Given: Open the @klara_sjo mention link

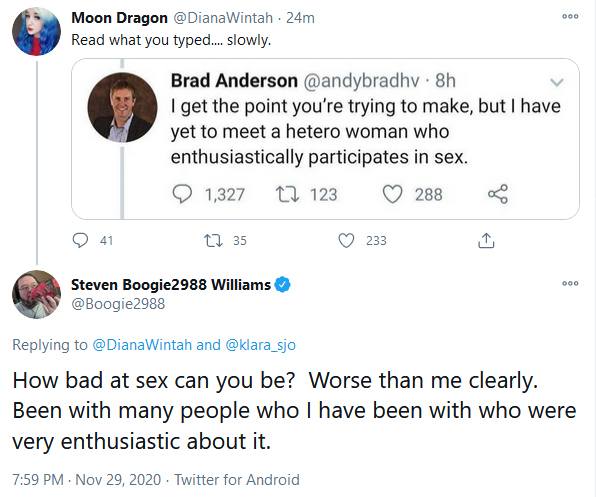Looking at the screenshot, I should 260,345.
